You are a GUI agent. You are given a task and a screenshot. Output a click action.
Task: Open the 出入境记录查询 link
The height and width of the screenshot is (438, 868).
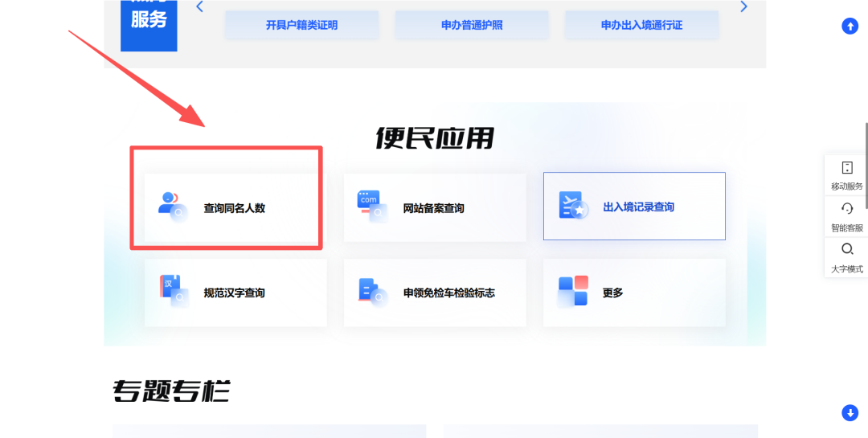639,207
